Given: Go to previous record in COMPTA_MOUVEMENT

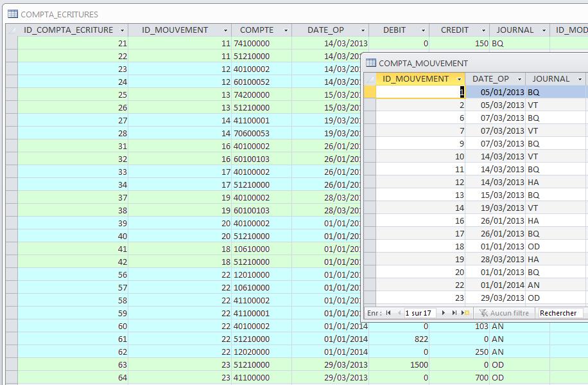Looking at the screenshot, I should point(399,313).
